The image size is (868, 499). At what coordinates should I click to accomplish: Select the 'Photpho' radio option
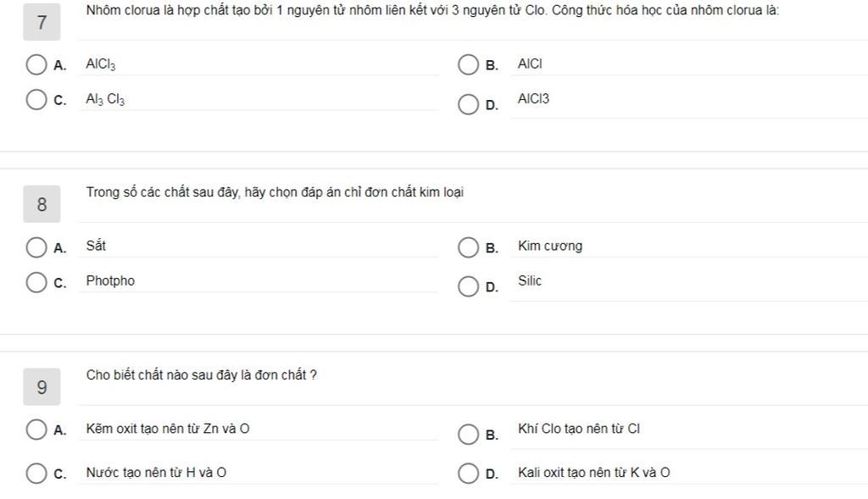[x=36, y=282]
